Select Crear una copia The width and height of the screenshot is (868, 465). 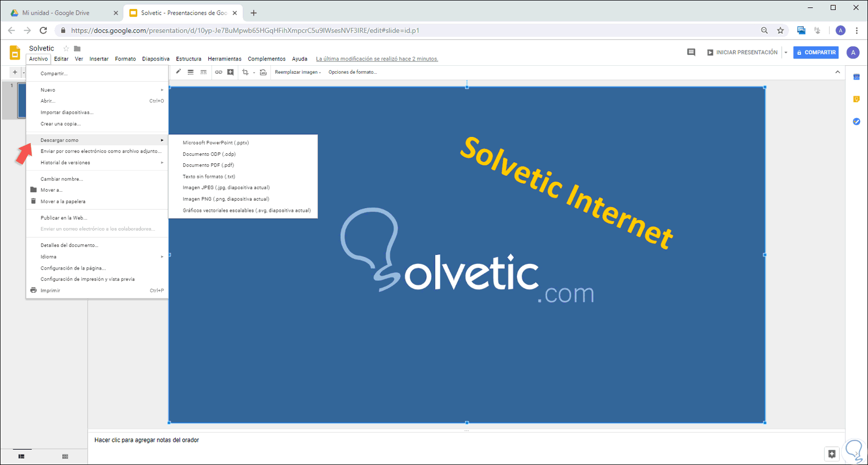pyautogui.click(x=97, y=124)
